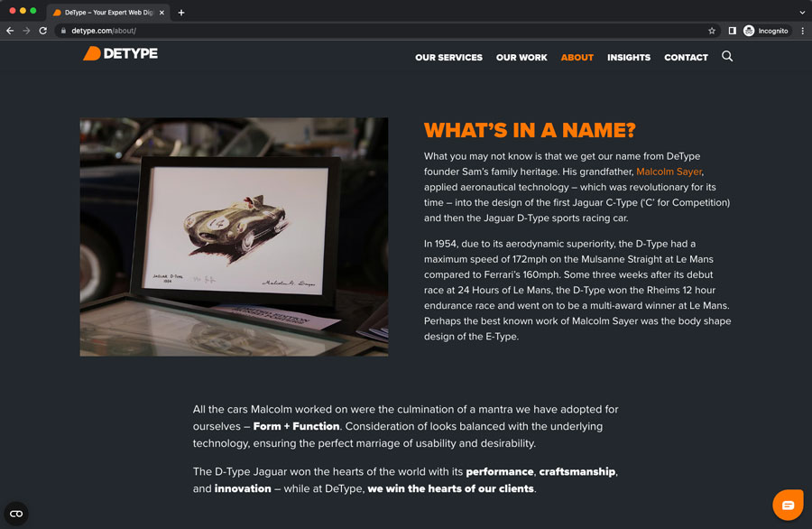Click the accessibility link icon bottom-left
812x529 pixels.
click(16, 514)
